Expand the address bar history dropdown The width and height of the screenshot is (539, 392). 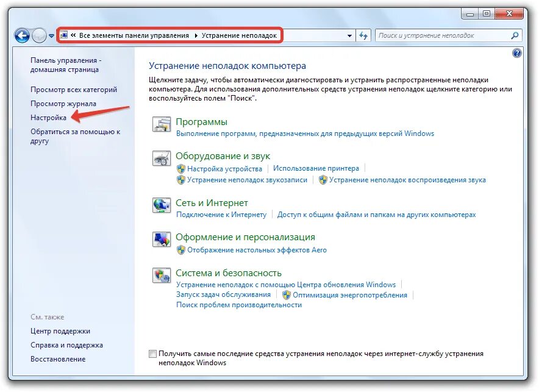coord(349,36)
